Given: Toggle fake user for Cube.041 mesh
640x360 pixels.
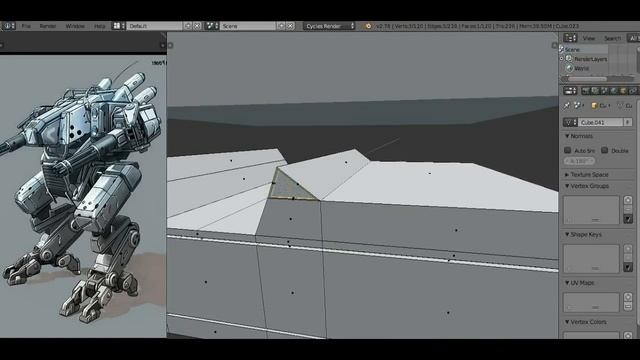Looking at the screenshot, I should 628,122.
